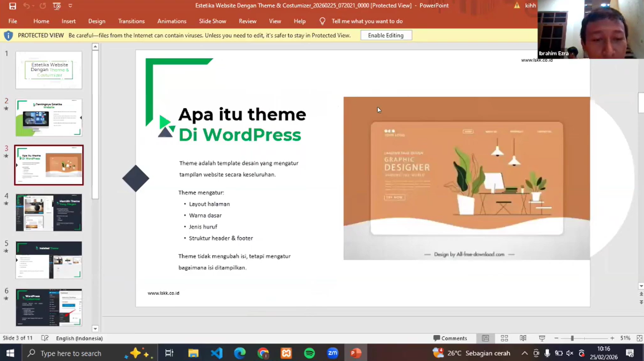Viewport: 644px width, 361px height.
Task: Open the Design ribbon tab
Action: tap(96, 21)
